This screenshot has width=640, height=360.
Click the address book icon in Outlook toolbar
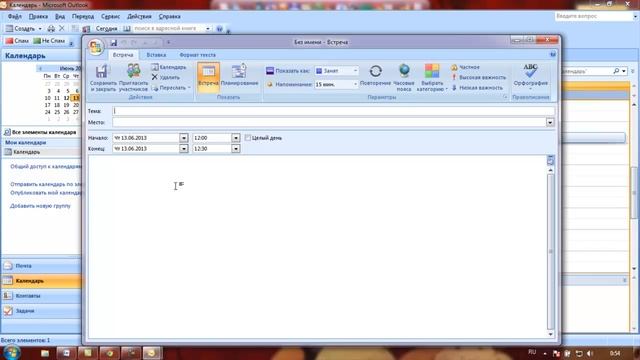tap(127, 29)
